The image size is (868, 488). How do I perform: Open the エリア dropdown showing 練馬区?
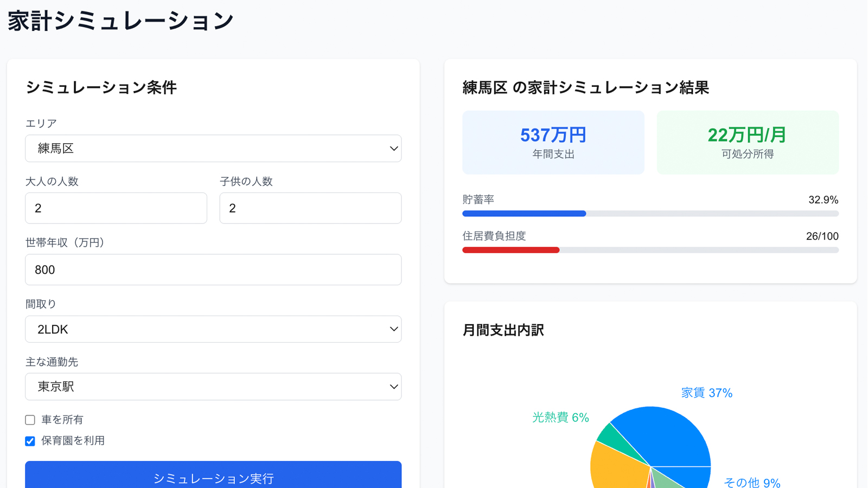click(213, 149)
